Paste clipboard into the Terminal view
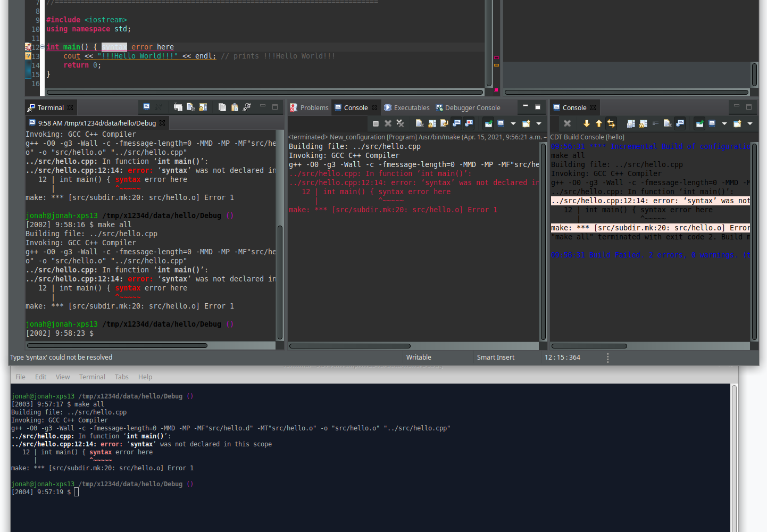767x532 pixels. [235, 107]
